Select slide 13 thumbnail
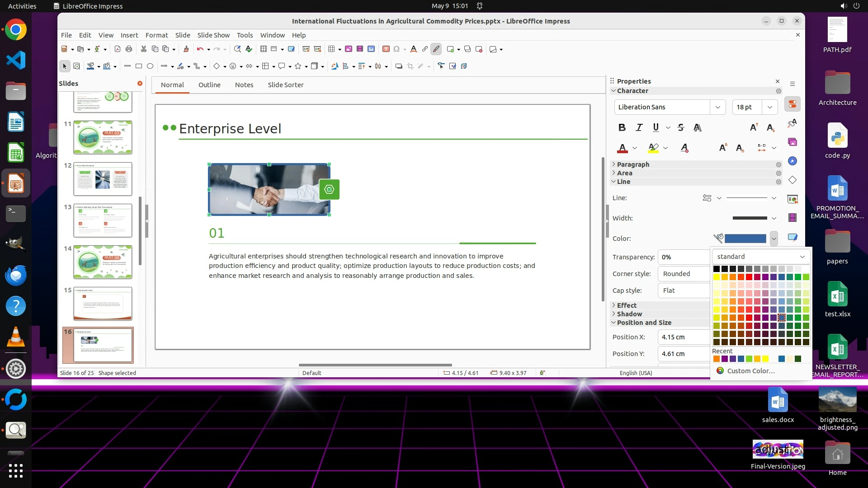 (103, 221)
